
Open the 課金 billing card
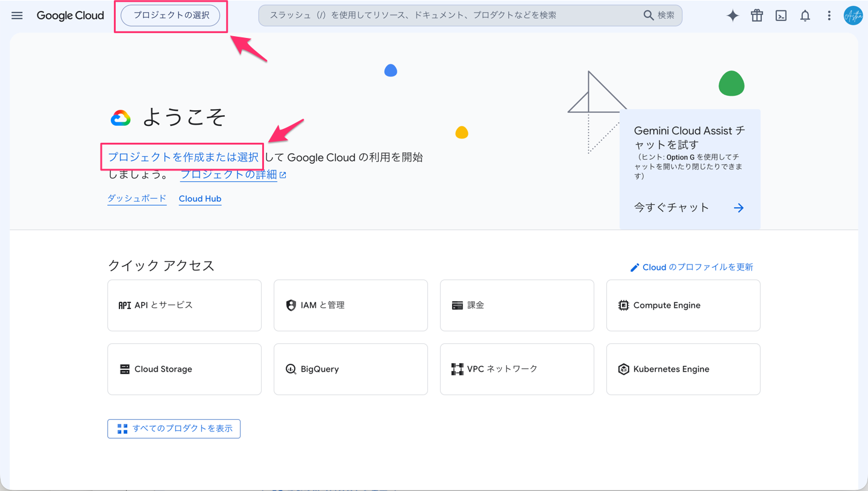(x=517, y=305)
